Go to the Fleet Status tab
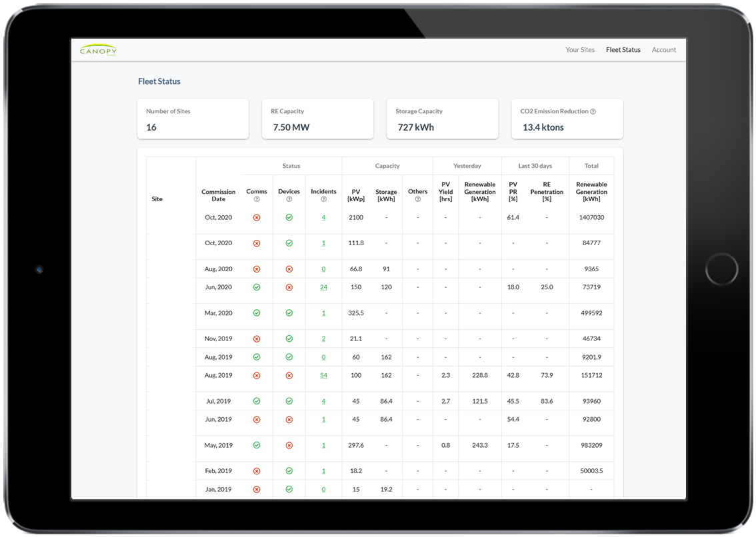 click(x=623, y=50)
